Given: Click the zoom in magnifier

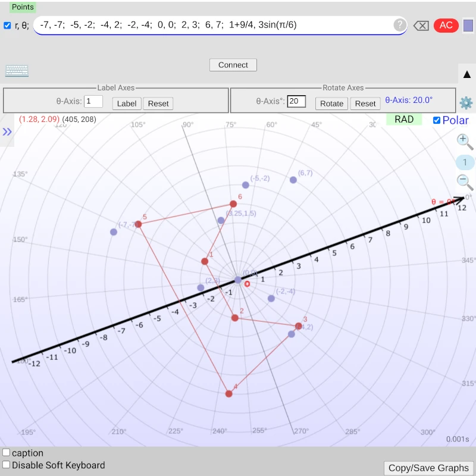Looking at the screenshot, I should [465, 142].
